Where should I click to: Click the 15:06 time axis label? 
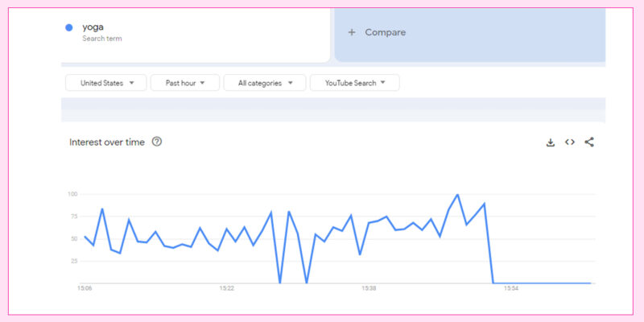click(85, 287)
